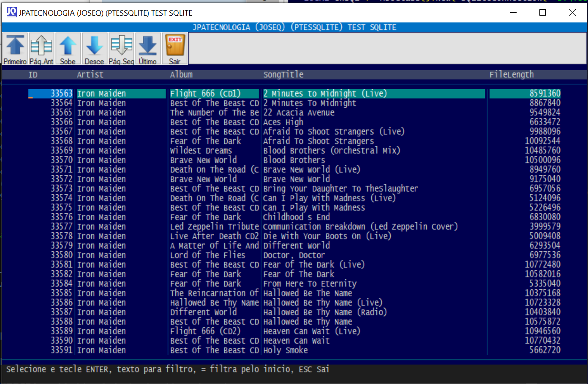The height and width of the screenshot is (384, 588).
Task: Select song 'Doctor, Doctor'
Action: pos(294,255)
